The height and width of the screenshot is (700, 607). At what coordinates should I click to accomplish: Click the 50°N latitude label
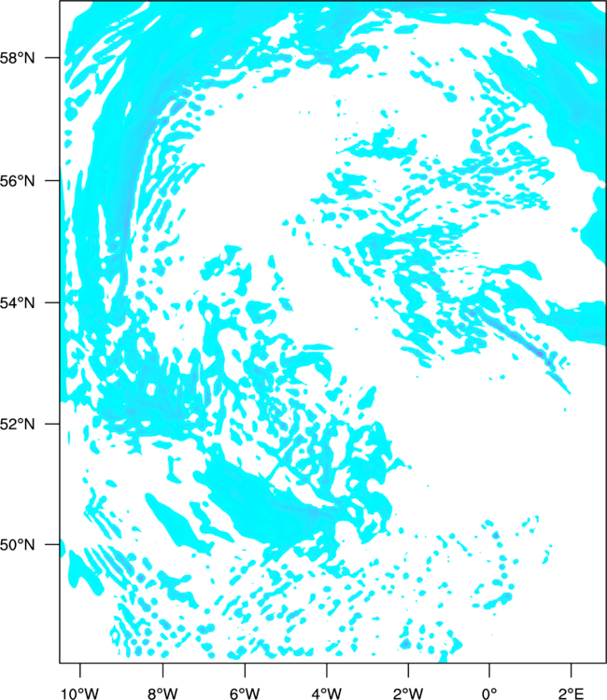pos(17,545)
